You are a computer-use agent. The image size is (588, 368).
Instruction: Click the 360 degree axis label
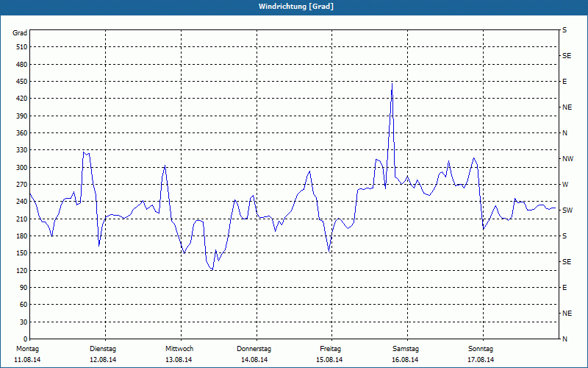22,133
